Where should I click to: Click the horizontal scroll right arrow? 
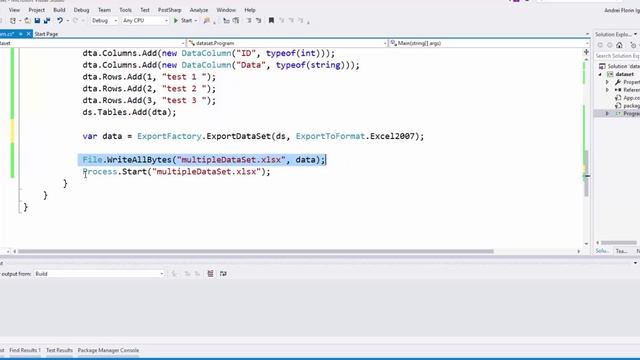coord(578,251)
